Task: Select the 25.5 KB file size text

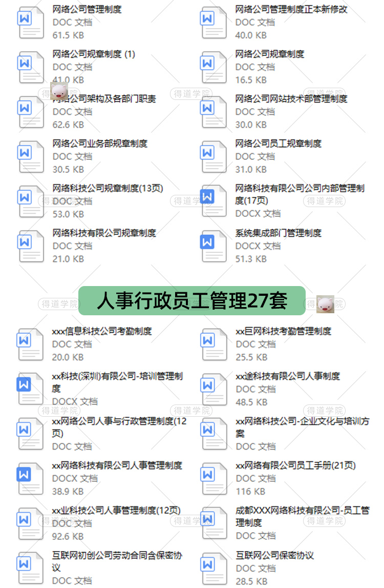Action: click(x=251, y=357)
